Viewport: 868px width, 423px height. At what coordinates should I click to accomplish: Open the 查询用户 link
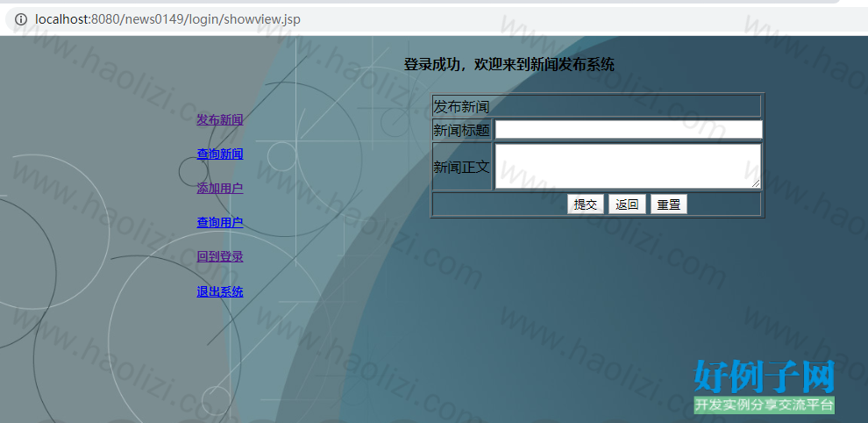click(220, 223)
